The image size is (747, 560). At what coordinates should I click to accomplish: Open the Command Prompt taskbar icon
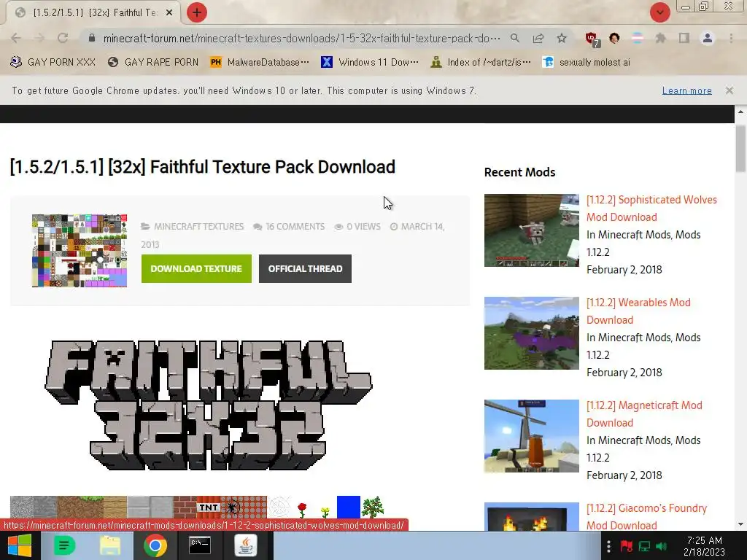[200, 545]
